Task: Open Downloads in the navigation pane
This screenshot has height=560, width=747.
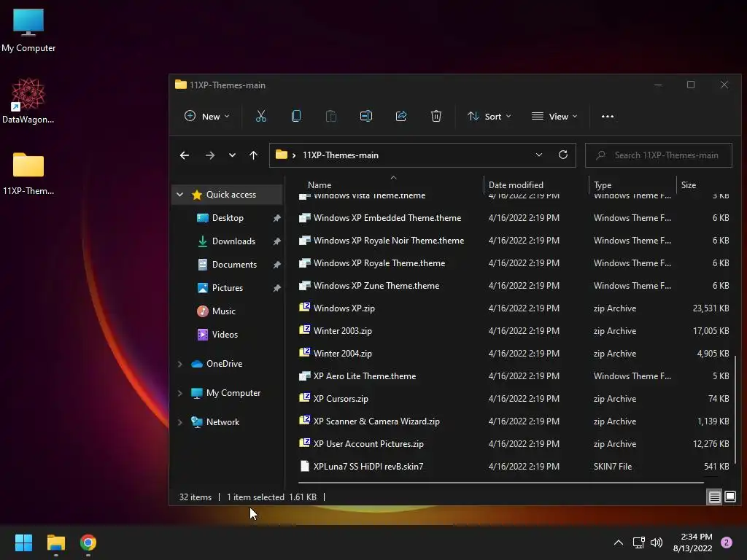Action: coord(233,241)
